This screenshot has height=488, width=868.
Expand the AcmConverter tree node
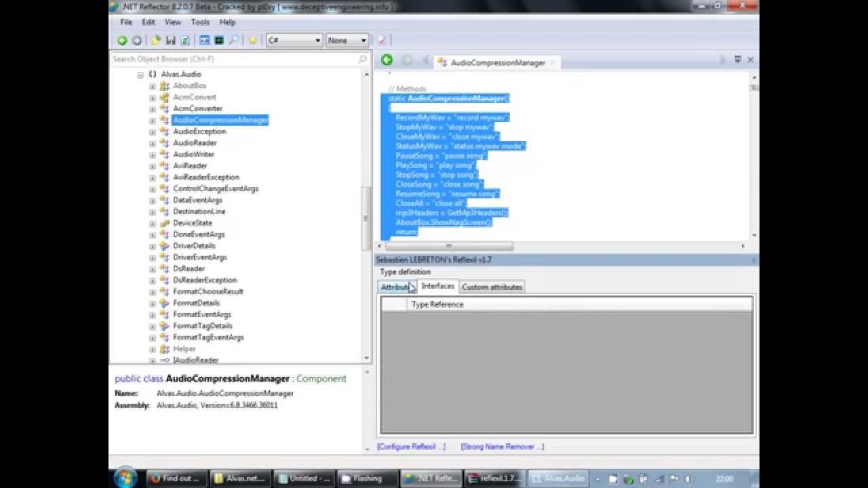[x=153, y=109]
